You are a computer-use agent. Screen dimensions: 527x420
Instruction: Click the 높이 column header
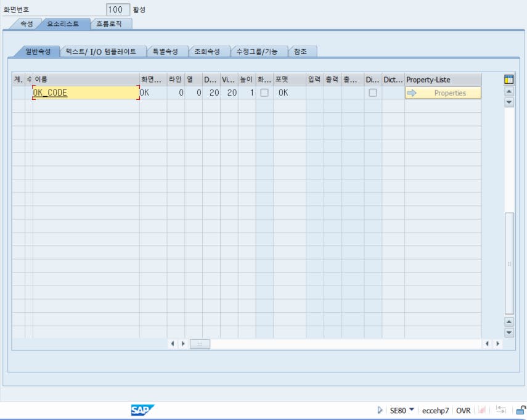[x=247, y=80]
